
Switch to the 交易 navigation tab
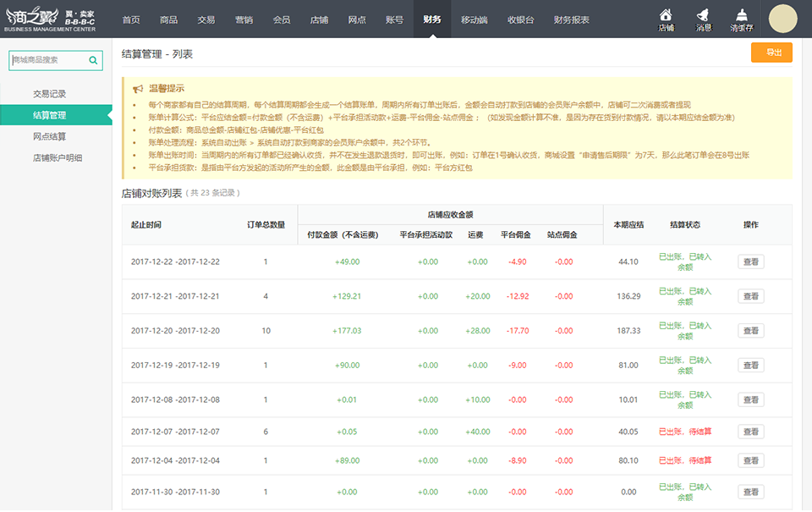pos(206,19)
